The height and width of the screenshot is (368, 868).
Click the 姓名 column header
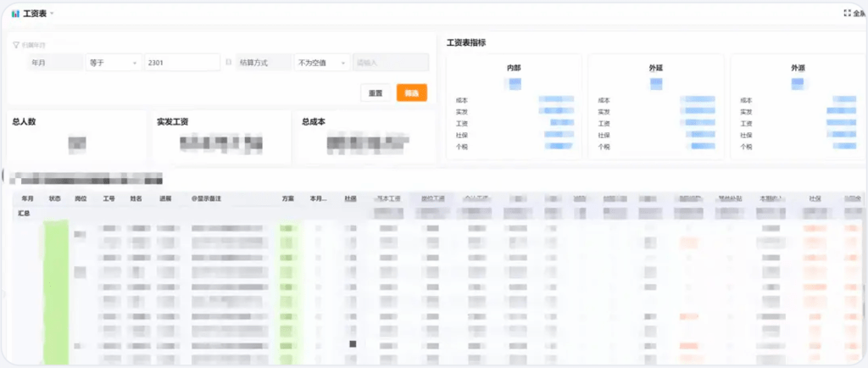[x=136, y=198]
